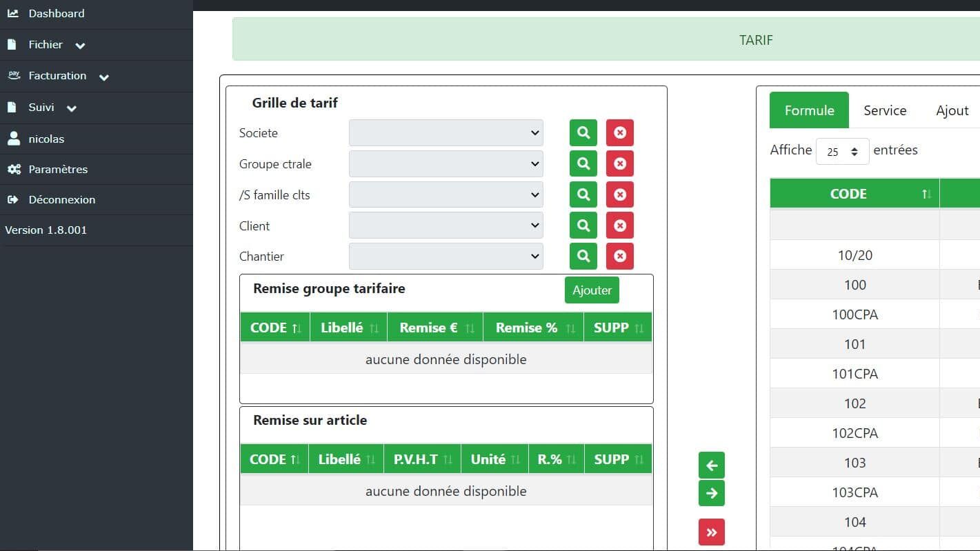Switch to the Service tab
Image resolution: width=980 pixels, height=551 pixels.
(885, 110)
